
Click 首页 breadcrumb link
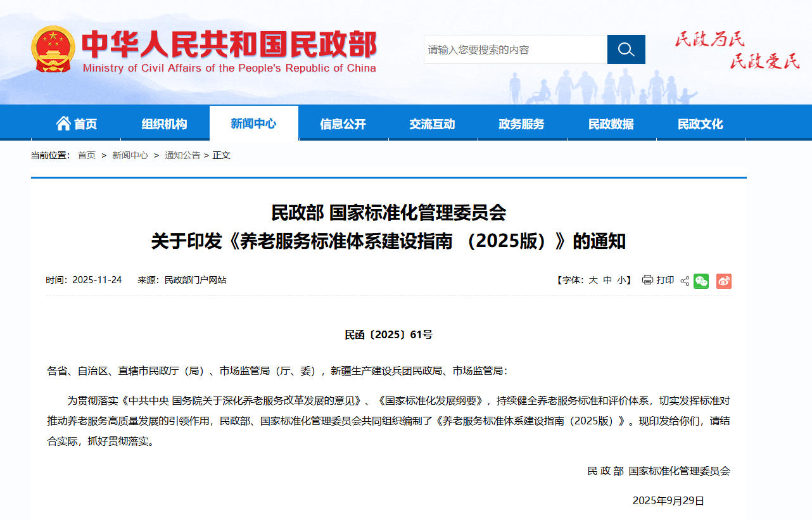click(x=87, y=155)
